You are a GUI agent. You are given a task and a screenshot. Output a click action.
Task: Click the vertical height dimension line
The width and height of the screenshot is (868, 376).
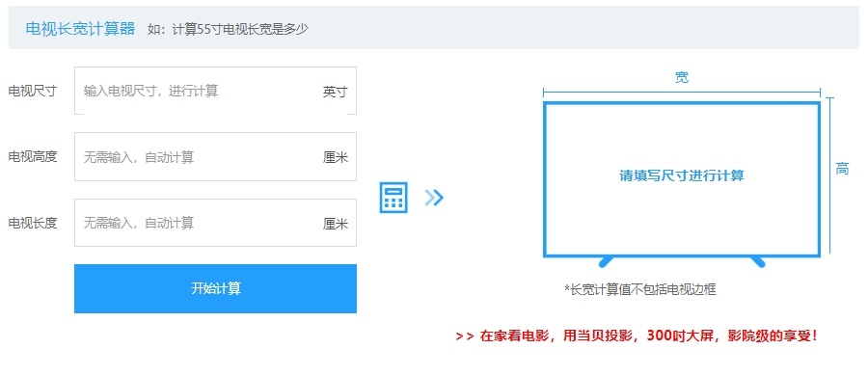[x=829, y=175]
